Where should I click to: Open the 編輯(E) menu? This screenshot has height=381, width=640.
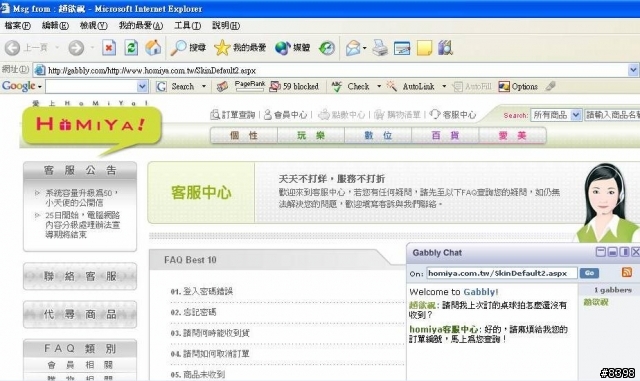coord(55,25)
